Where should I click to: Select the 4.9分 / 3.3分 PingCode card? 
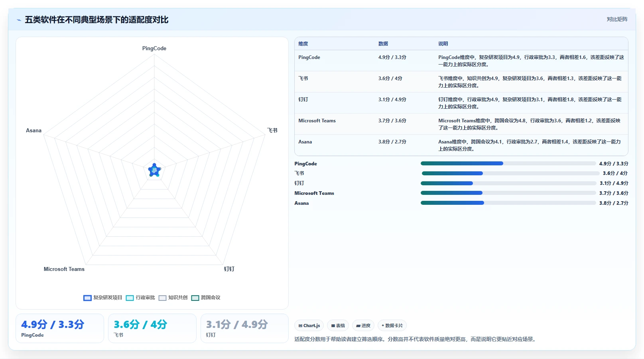tap(60, 328)
